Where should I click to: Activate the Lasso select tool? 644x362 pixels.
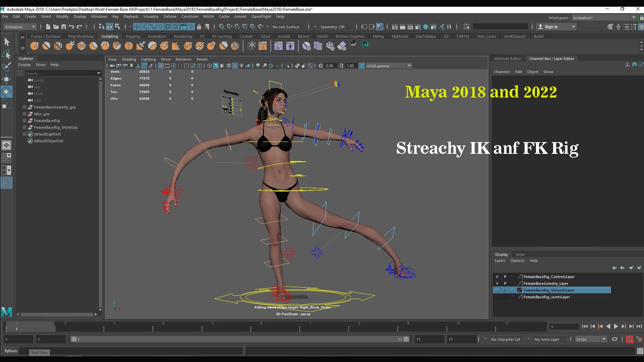pos(7,54)
